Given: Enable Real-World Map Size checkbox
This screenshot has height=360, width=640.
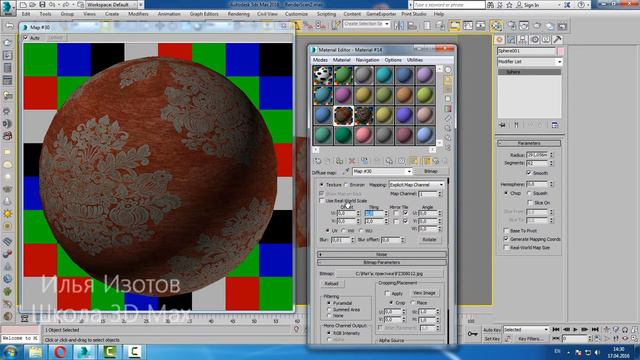Looking at the screenshot, I should [506, 247].
